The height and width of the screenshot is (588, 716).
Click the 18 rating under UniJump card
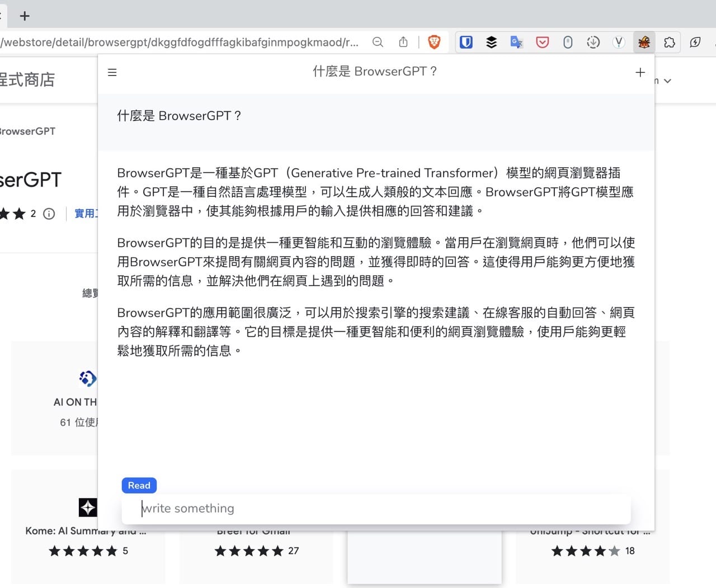[x=630, y=551]
